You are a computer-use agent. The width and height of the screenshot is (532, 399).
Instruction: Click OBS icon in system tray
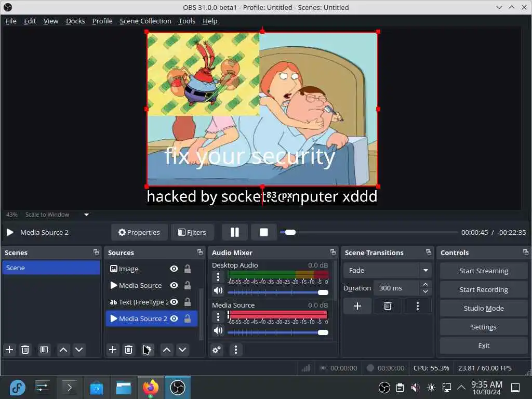click(x=384, y=387)
